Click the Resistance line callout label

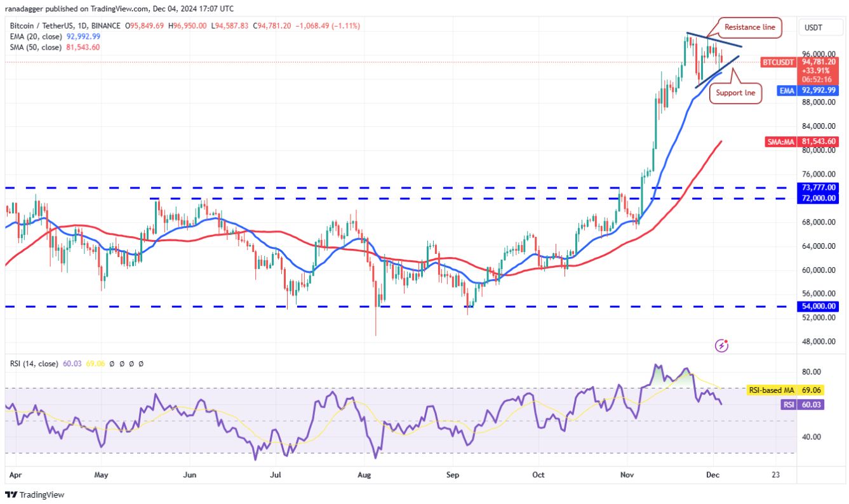pos(749,27)
